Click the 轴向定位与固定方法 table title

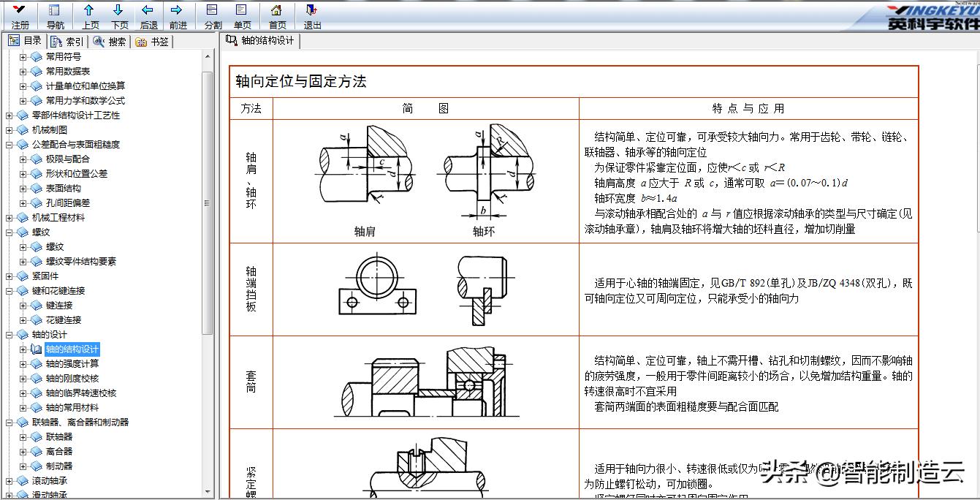(x=301, y=81)
